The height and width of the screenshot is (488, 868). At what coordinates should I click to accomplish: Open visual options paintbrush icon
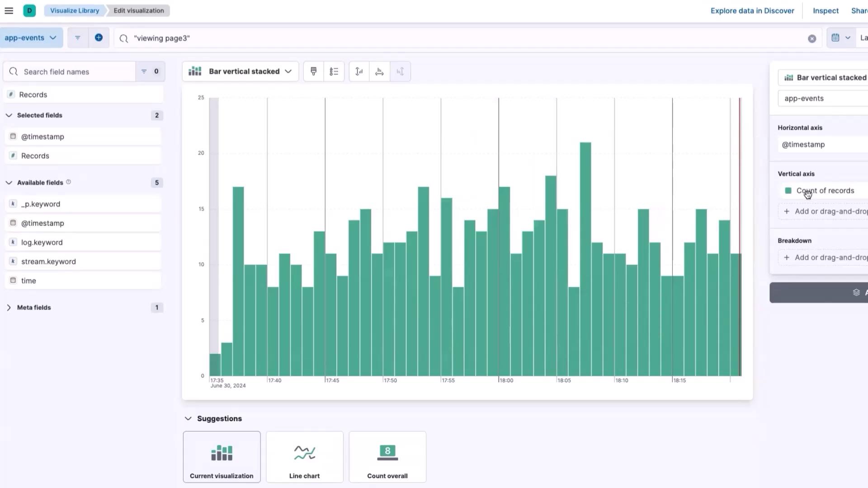pos(313,71)
